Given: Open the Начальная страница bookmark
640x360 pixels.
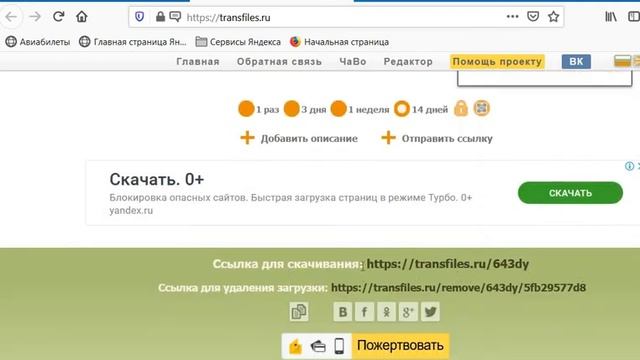Looking at the screenshot, I should [339, 42].
